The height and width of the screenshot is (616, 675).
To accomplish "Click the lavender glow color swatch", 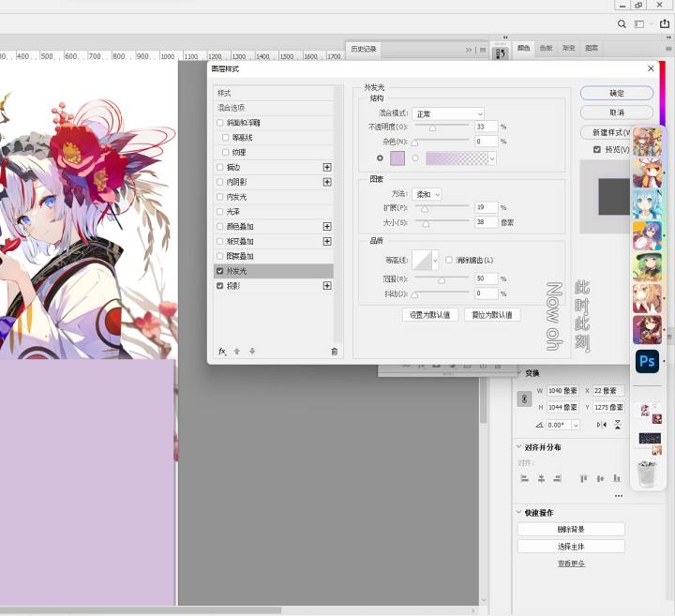I will [x=397, y=158].
